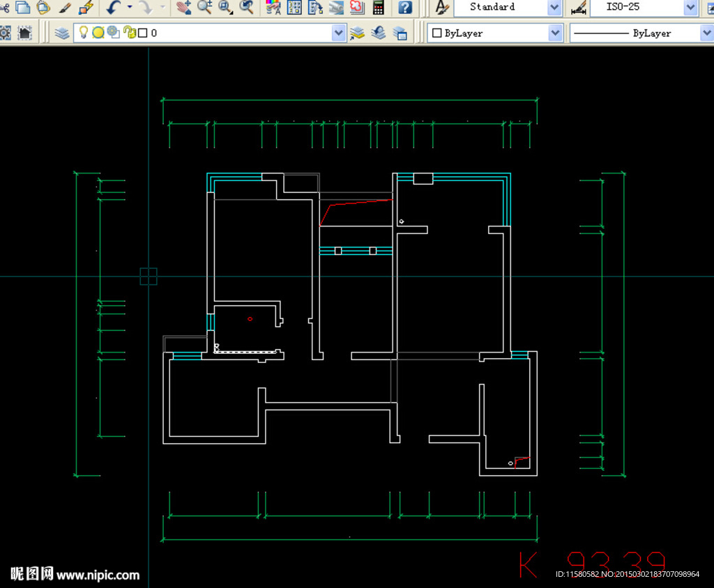Select the Pan realtime hand tool
The height and width of the screenshot is (588, 714).
click(x=183, y=8)
